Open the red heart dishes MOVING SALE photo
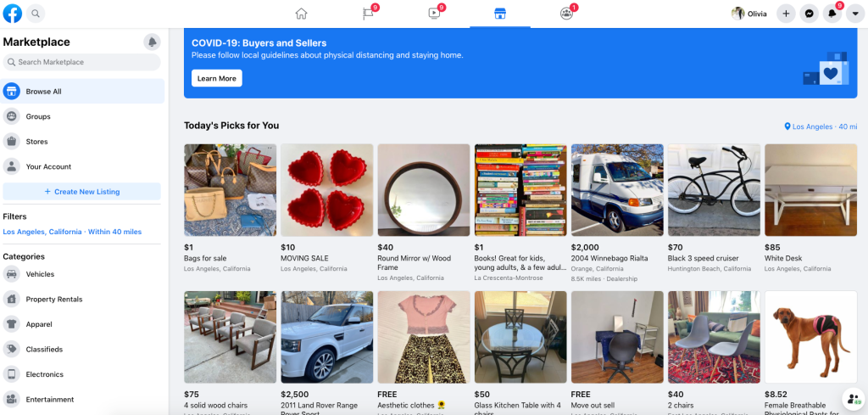 click(327, 190)
